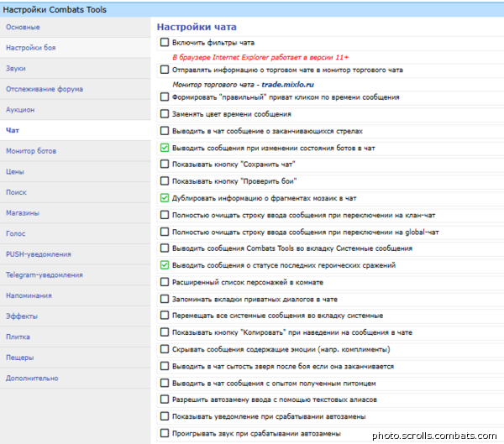Toggle "Показывать кнопку Сохранить чат" checkbox
The height and width of the screenshot is (444, 504).
point(165,165)
